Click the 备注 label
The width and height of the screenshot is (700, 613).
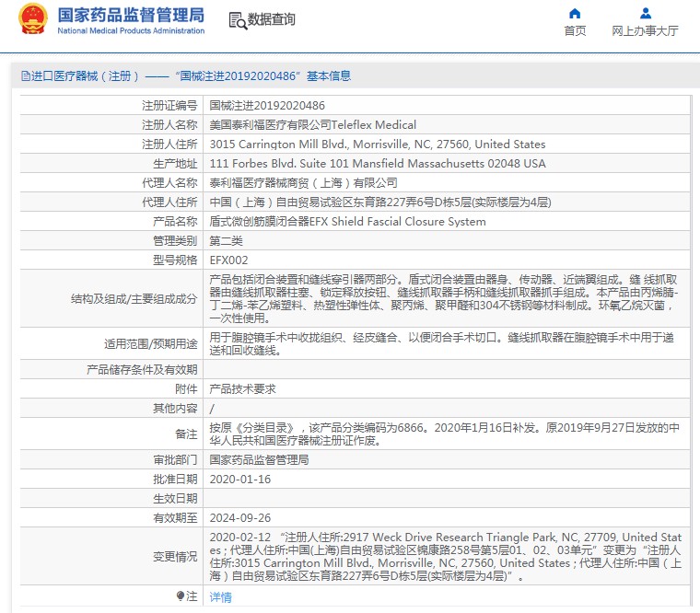pos(186,434)
